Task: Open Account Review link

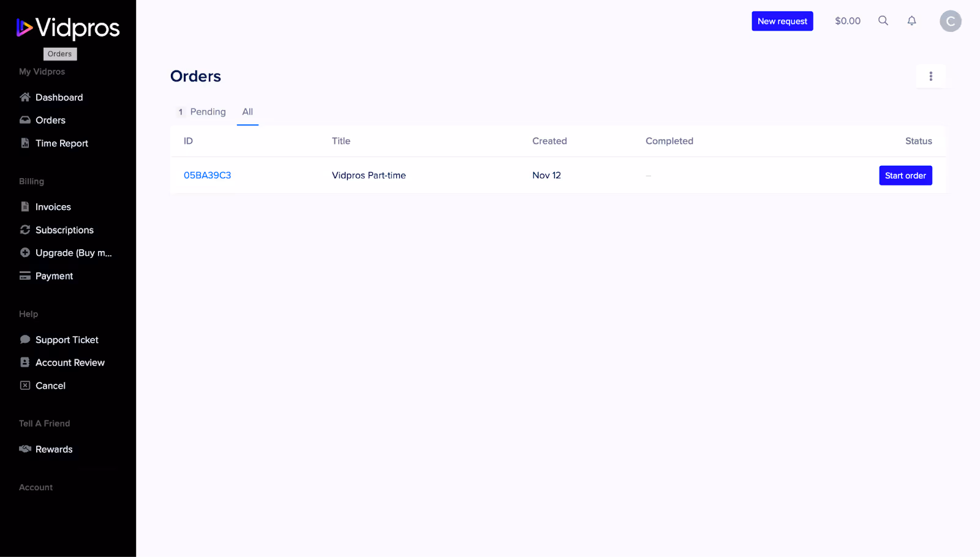Action: [70, 362]
